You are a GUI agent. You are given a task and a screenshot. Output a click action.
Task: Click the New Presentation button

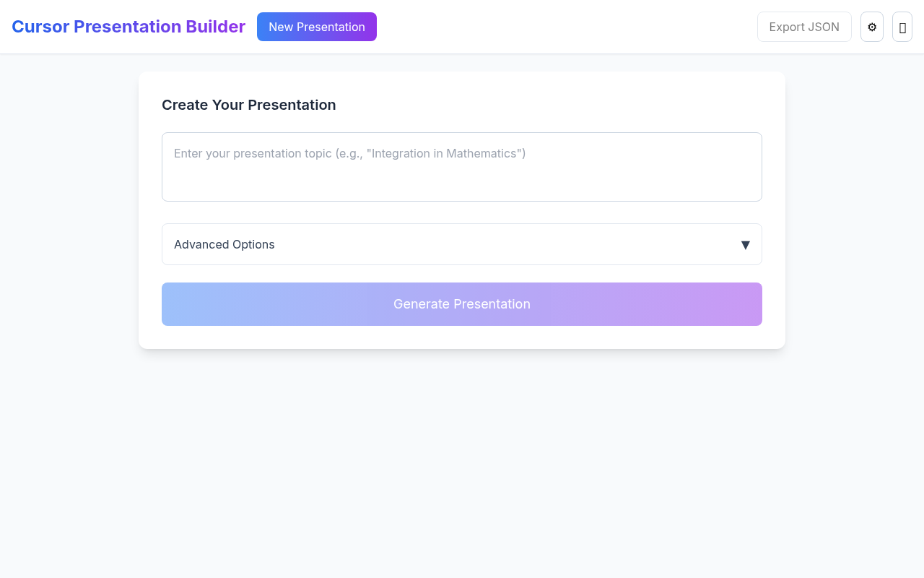point(317,27)
